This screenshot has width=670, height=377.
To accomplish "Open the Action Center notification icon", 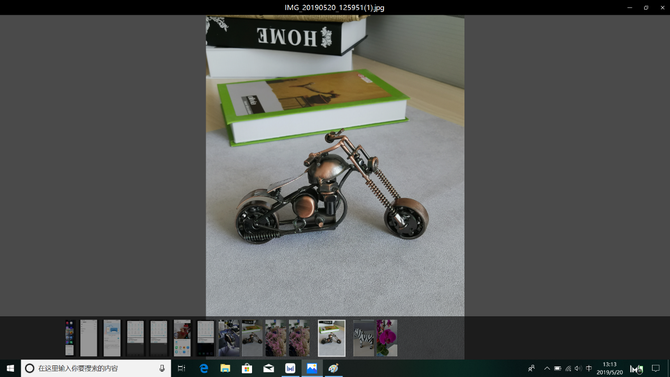I will pos(656,368).
